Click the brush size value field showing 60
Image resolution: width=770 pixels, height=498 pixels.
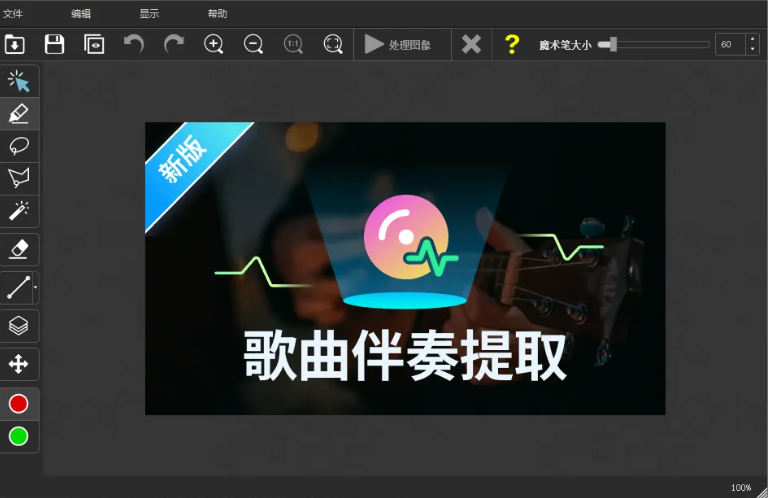coord(730,45)
